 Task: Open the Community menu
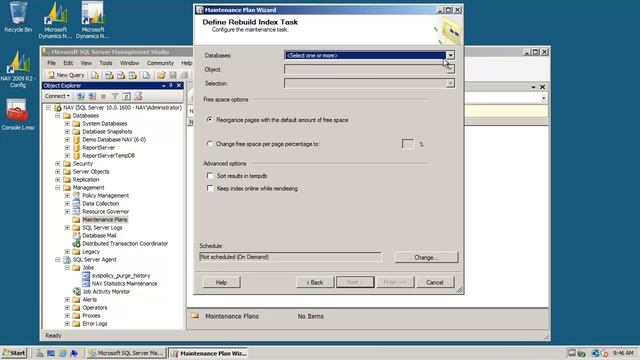tap(160, 63)
